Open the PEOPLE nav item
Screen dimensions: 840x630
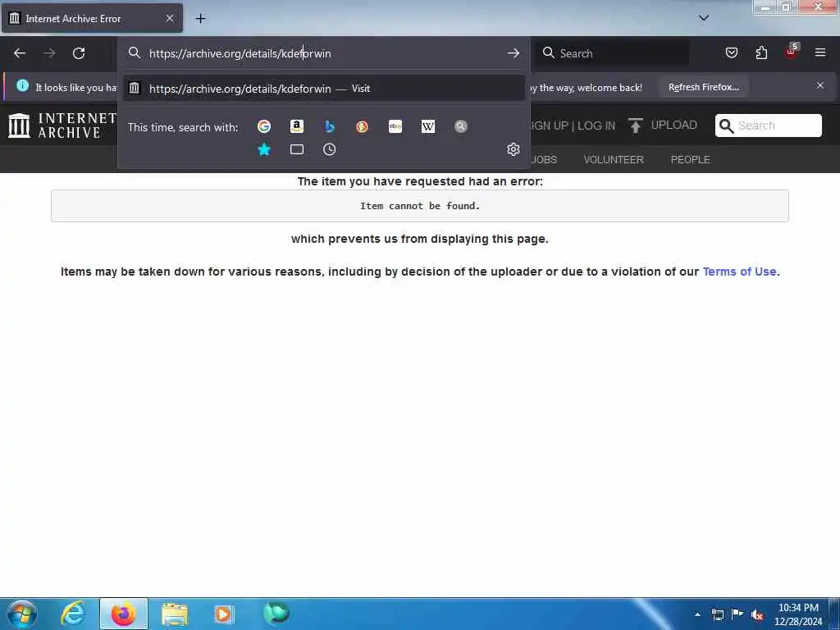tap(690, 160)
